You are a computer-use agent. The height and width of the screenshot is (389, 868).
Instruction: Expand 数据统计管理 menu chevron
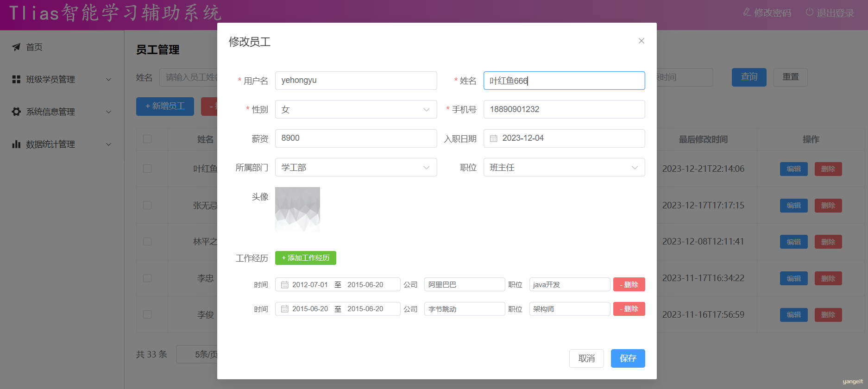click(x=108, y=144)
